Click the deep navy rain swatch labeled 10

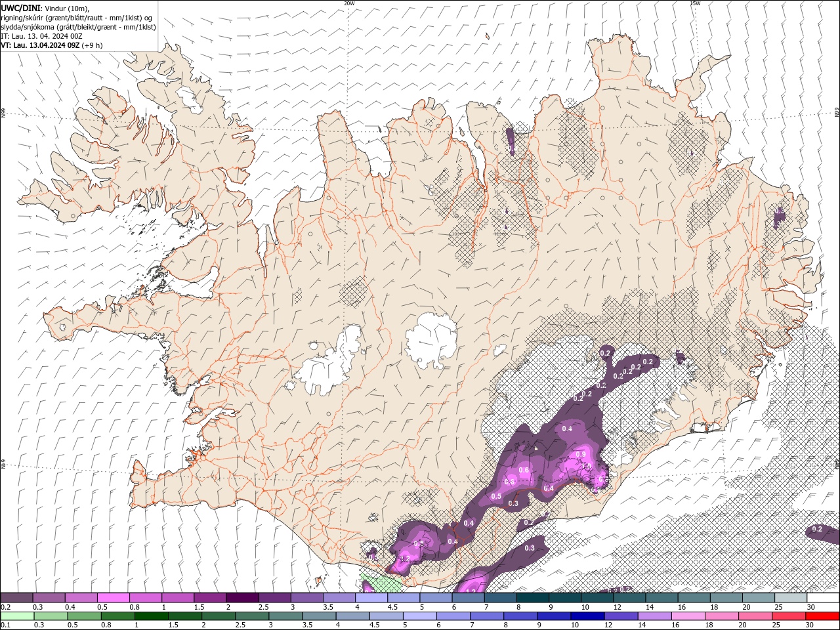coord(587,616)
